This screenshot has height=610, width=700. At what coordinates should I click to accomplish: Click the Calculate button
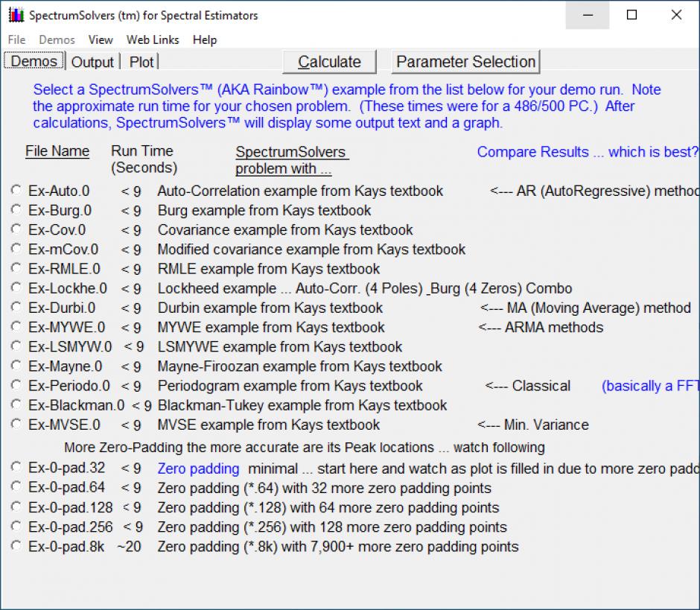pyautogui.click(x=329, y=62)
